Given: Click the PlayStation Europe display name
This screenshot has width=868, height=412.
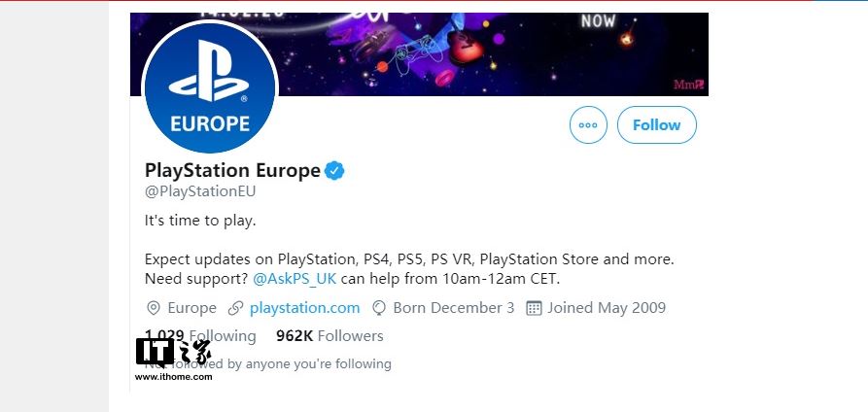Looking at the screenshot, I should [232, 171].
